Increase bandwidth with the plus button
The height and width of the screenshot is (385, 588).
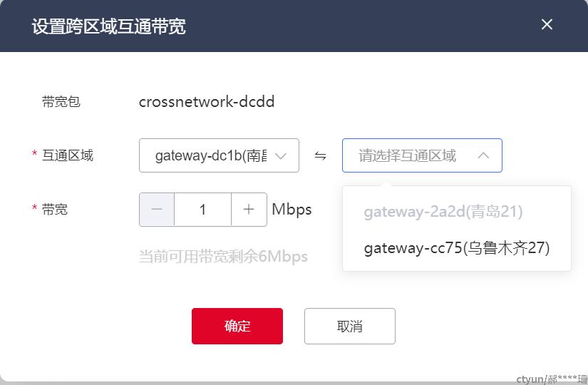(249, 210)
